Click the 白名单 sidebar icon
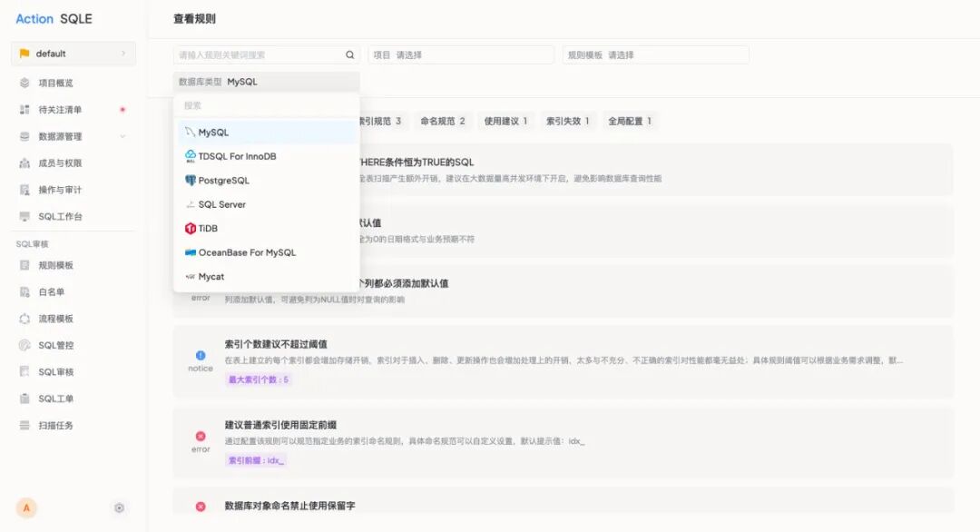 point(24,292)
